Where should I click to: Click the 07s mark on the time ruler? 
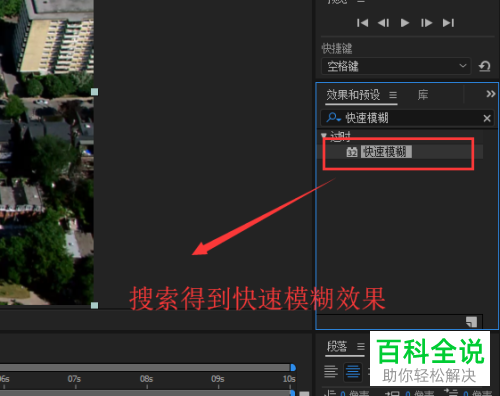[74, 379]
